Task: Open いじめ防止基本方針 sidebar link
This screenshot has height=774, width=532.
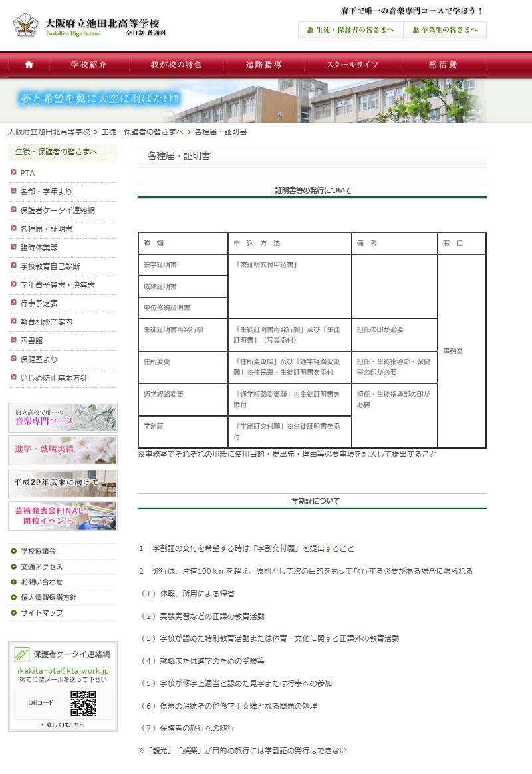Action: pos(54,378)
